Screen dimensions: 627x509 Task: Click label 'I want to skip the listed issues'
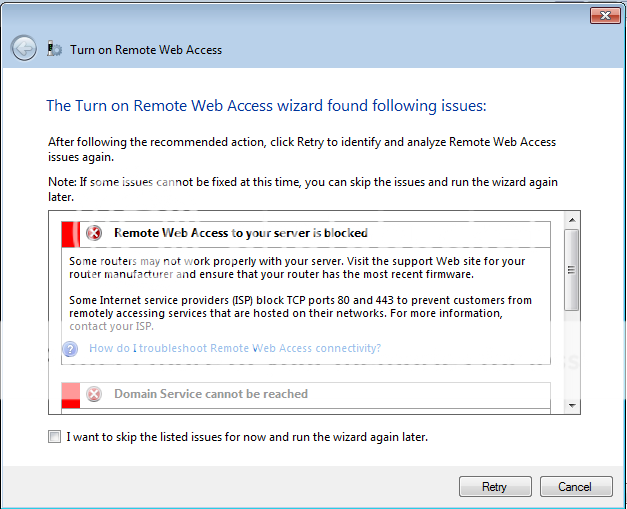pos(247,437)
